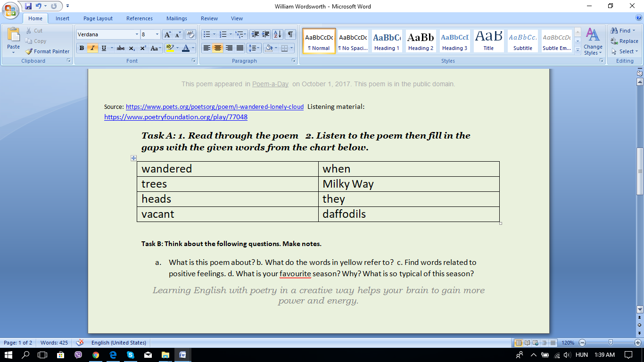Open the Numbering list dropdown arrow
This screenshot has width=644, height=362.
(231, 34)
